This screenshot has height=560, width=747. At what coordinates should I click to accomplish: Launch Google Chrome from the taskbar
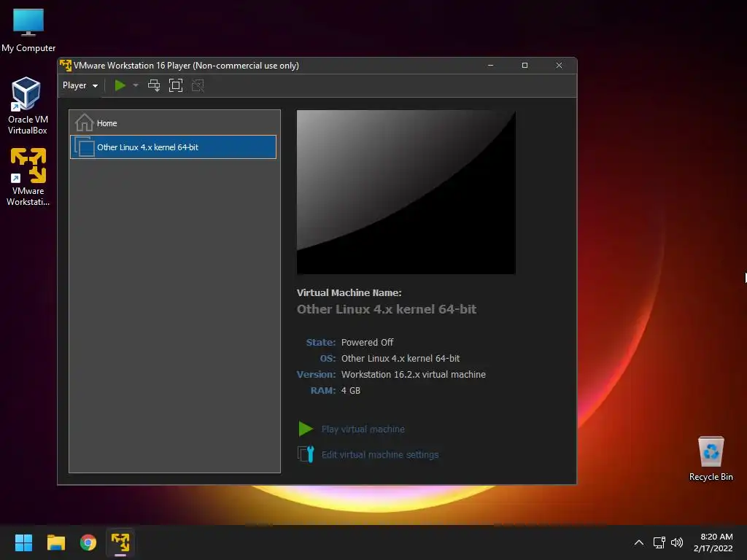(88, 542)
